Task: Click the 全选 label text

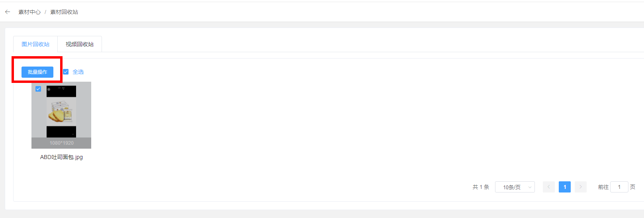Action: click(x=78, y=72)
